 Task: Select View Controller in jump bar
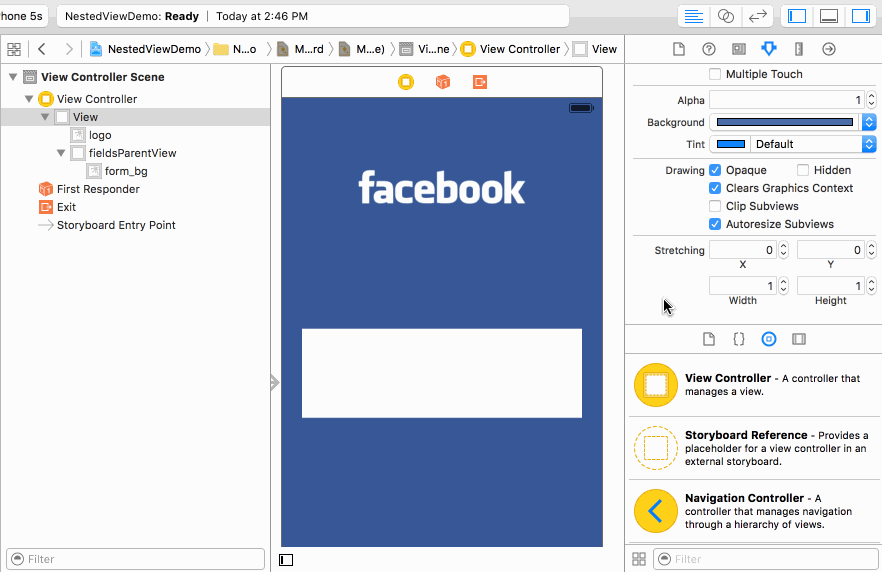(511, 49)
